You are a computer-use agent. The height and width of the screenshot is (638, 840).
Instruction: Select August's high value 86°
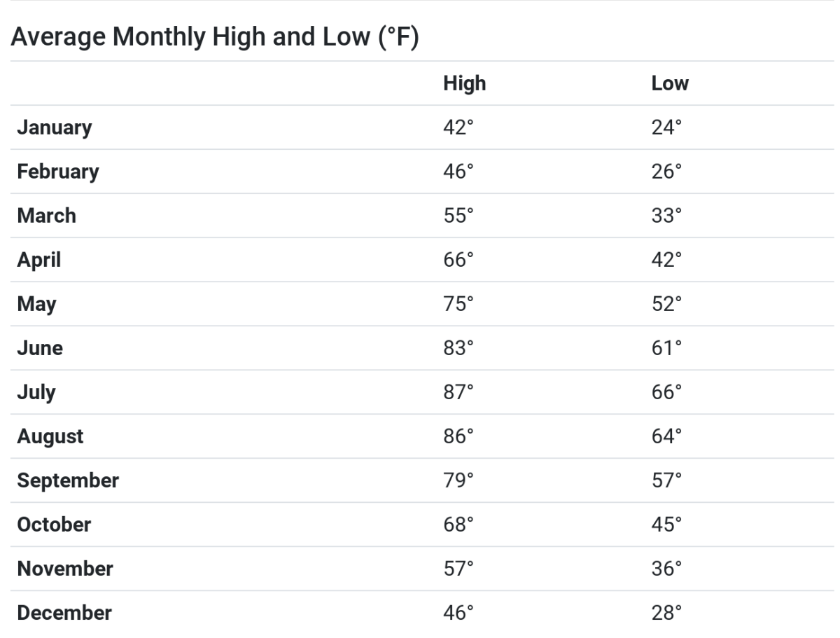458,436
